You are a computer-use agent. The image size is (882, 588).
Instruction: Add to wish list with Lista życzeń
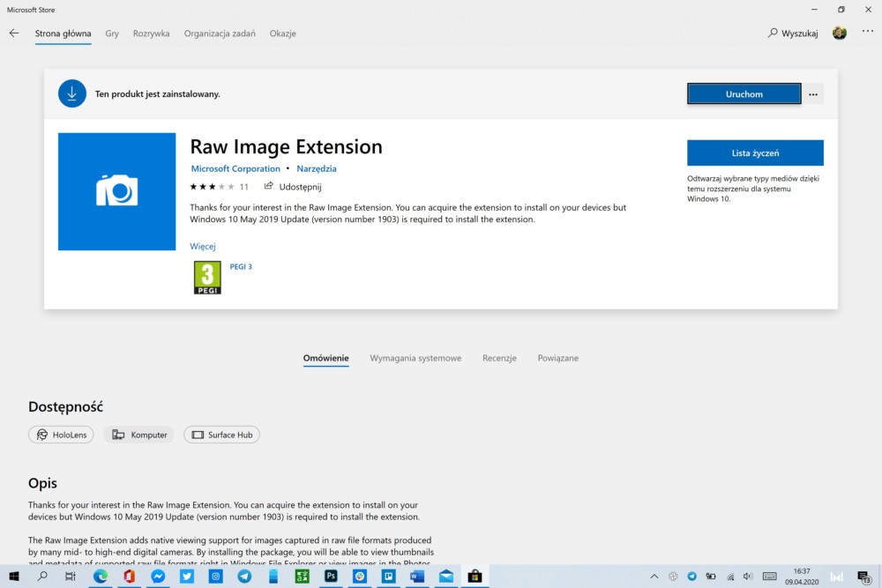click(x=755, y=153)
